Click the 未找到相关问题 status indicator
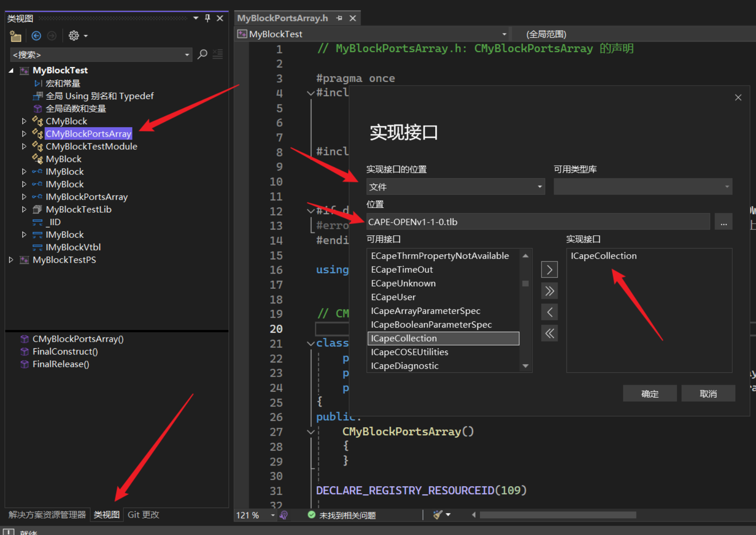The image size is (756, 535). pyautogui.click(x=342, y=515)
